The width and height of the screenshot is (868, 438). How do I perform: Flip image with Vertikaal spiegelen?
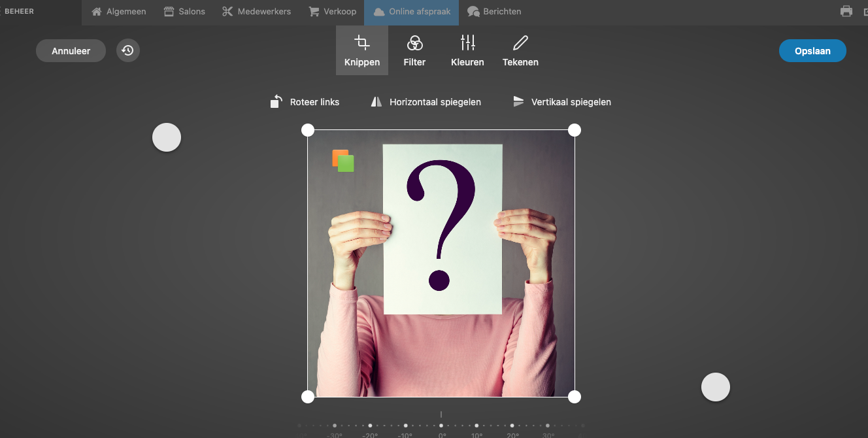pos(561,102)
